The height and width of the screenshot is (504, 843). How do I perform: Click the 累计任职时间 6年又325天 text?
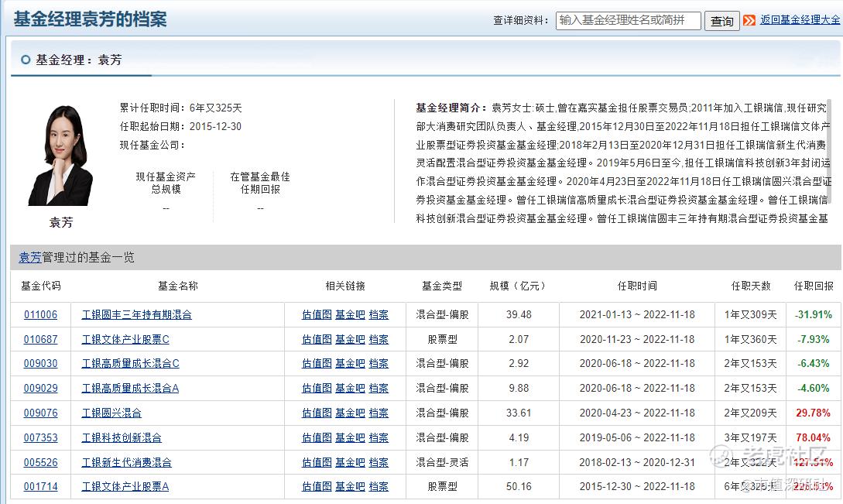pyautogui.click(x=180, y=108)
